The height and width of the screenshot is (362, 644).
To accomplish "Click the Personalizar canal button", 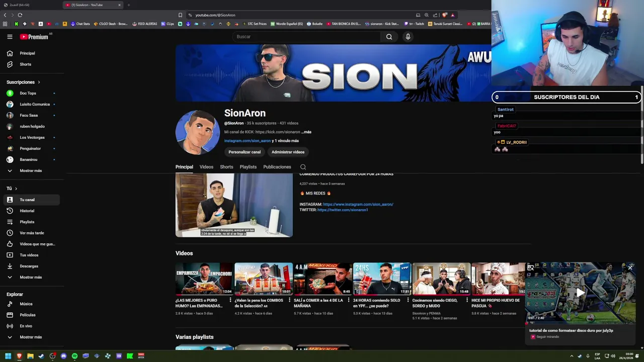I will 245,152.
